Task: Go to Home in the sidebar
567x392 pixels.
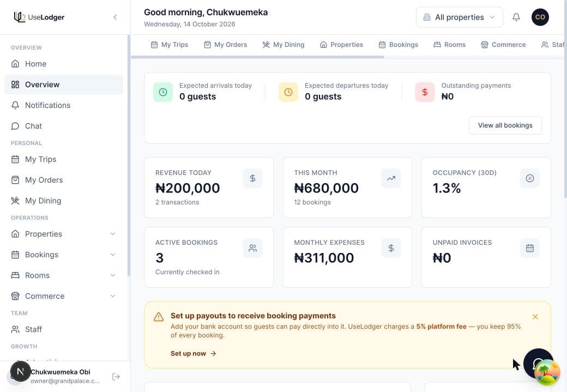Action: coord(64,64)
